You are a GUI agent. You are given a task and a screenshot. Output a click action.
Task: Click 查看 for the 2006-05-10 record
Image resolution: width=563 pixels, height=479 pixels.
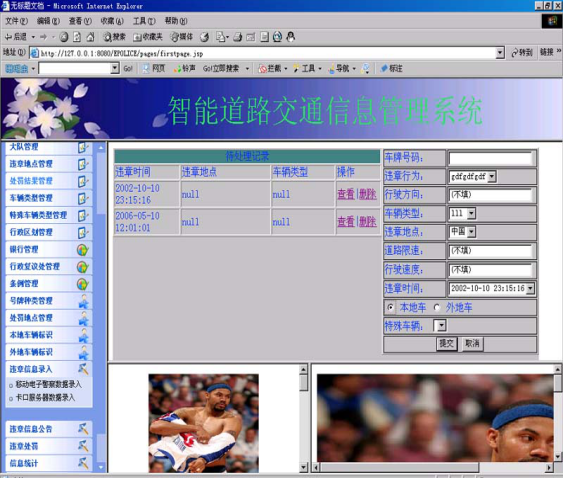(346, 222)
